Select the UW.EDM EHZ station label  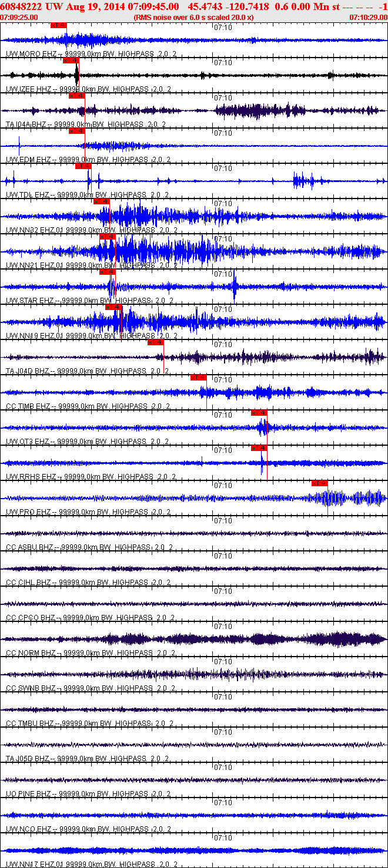click(28, 160)
